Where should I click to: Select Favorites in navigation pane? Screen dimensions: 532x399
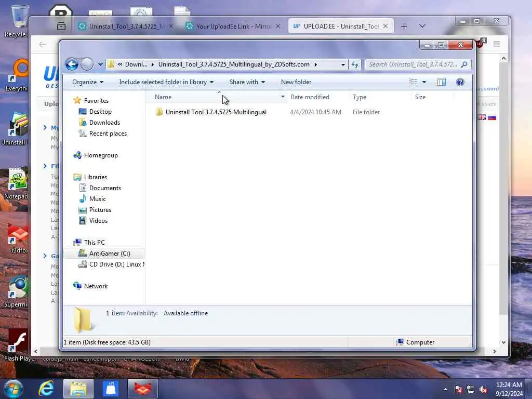(96, 100)
